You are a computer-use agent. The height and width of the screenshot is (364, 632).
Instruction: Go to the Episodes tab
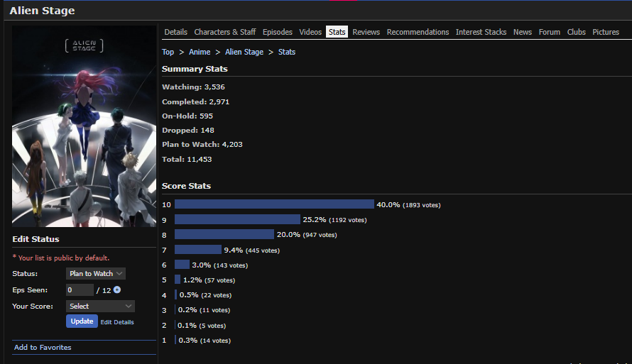tap(277, 32)
